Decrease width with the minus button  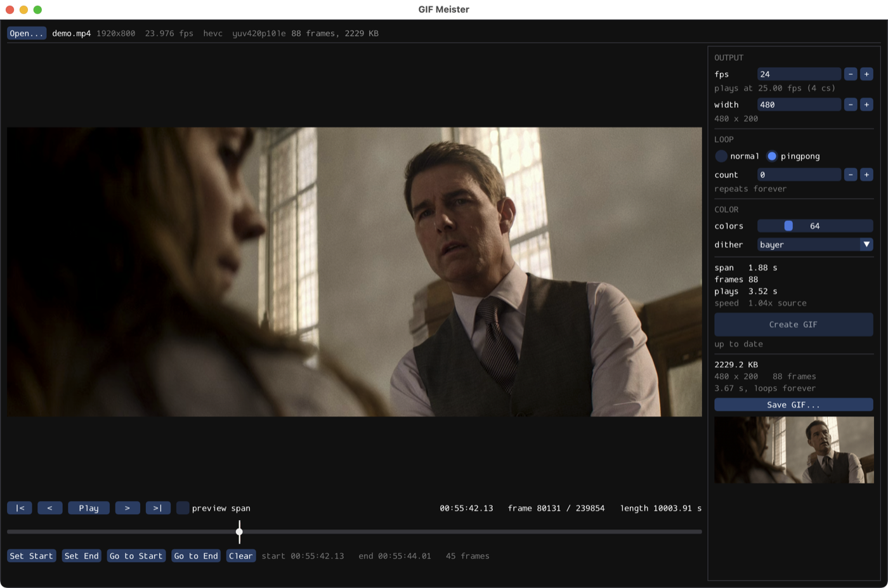pos(851,105)
